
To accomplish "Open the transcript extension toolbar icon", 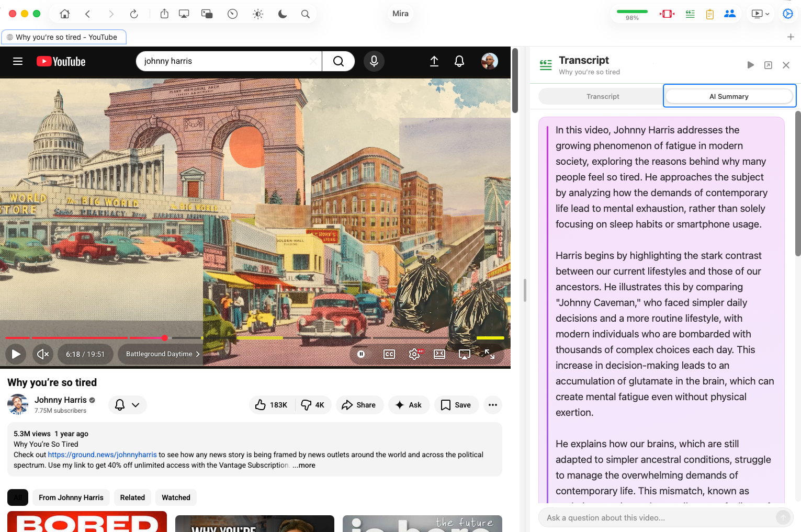I will pos(690,14).
